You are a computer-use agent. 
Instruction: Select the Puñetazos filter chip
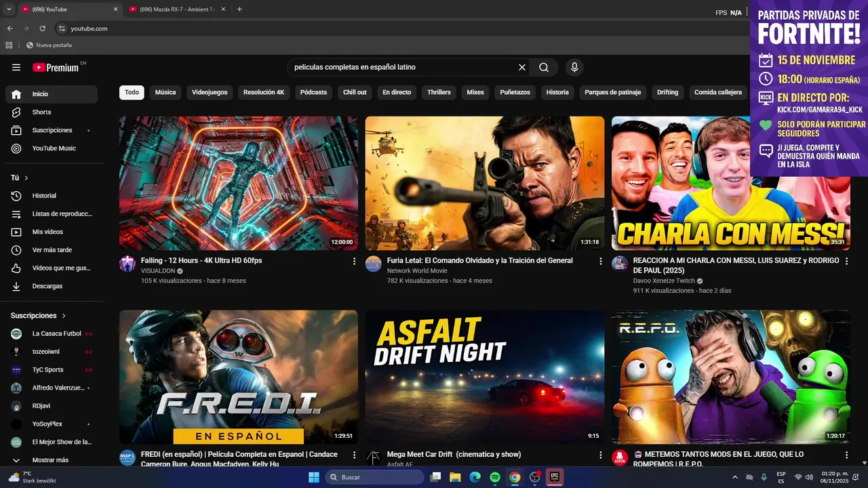[515, 92]
